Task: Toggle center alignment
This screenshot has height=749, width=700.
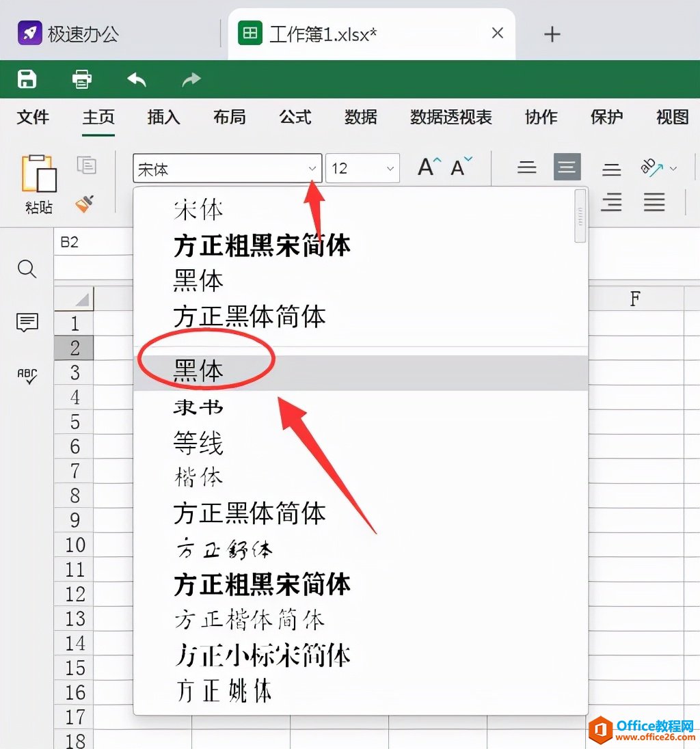Action: [x=567, y=166]
